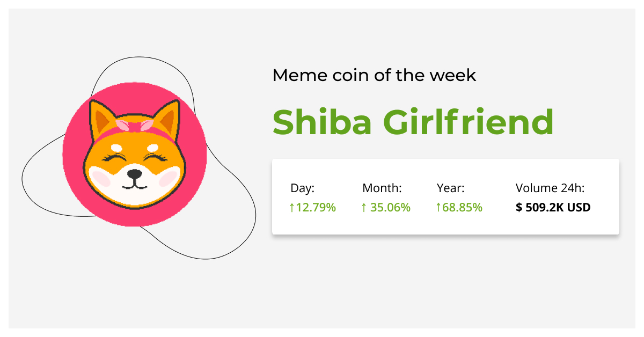Click the '$ 509.2K USD' volume value
This screenshot has width=644, height=337.
tap(553, 207)
